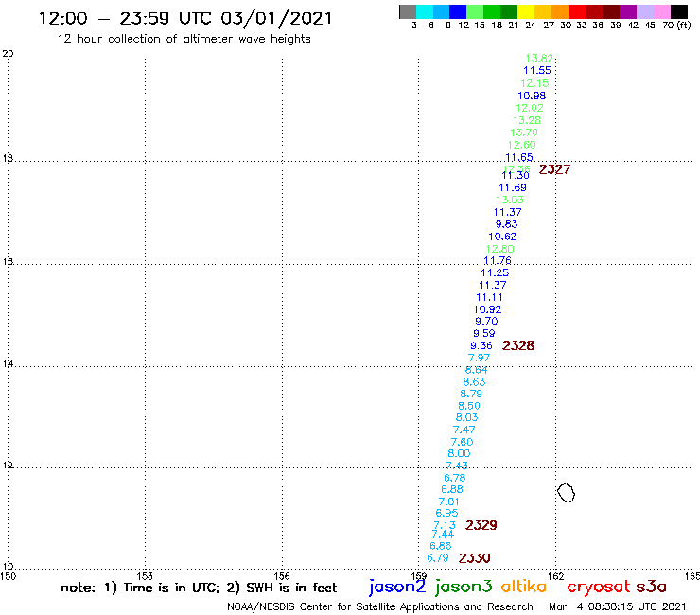Select the 7.47 wave height reading

click(464, 430)
